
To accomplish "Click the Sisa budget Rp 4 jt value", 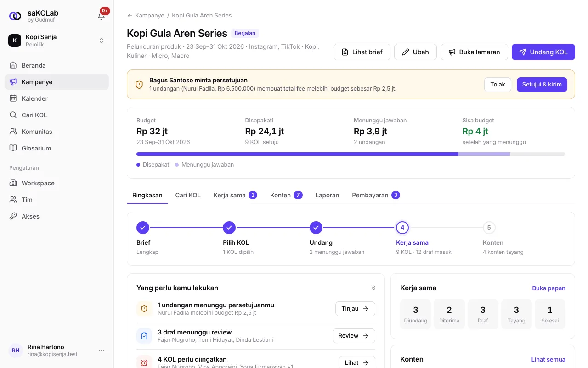I will tap(475, 131).
